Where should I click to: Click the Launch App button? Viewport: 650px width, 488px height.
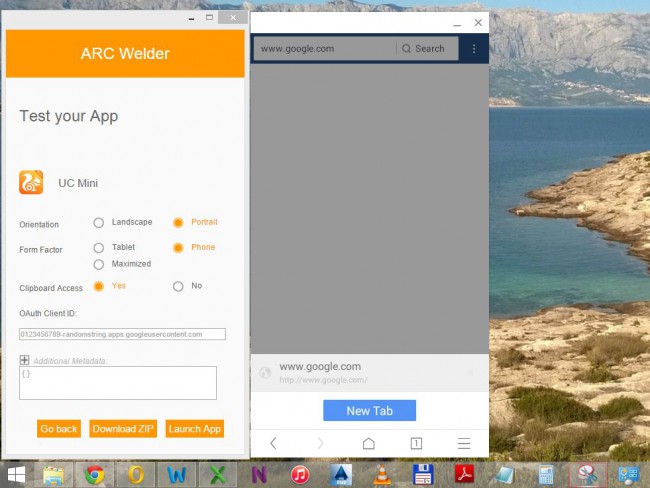(x=195, y=429)
